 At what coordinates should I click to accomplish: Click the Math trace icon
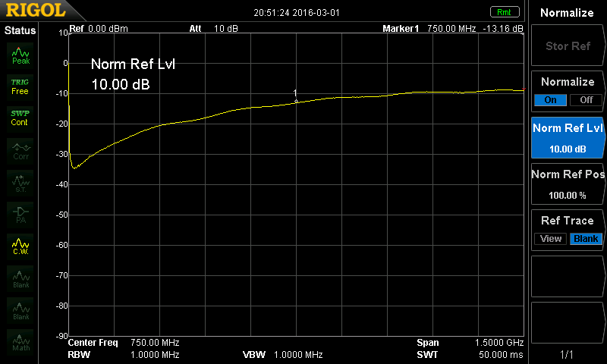(20, 341)
